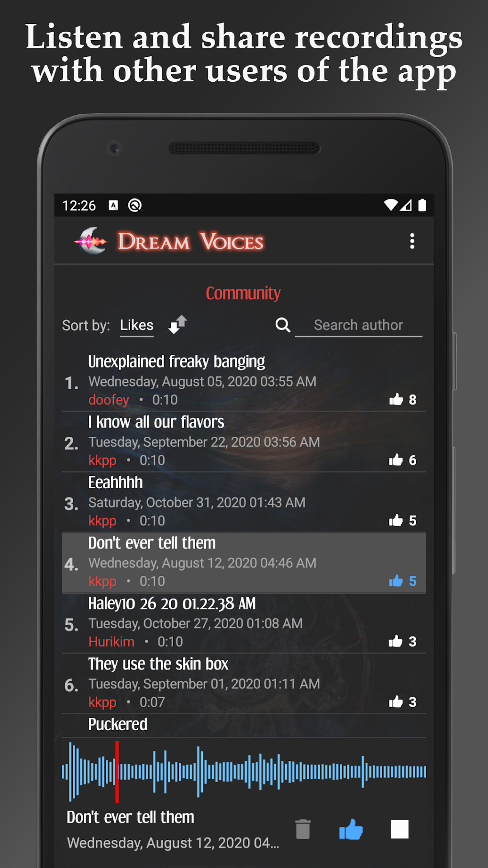The height and width of the screenshot is (868, 488).
Task: Stop playback with the square button
Action: [x=399, y=829]
